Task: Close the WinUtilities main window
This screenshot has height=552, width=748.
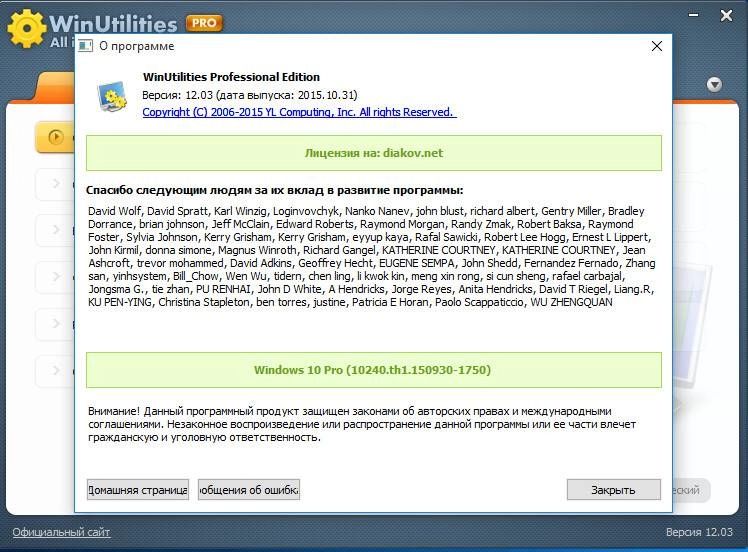Action: tap(726, 16)
